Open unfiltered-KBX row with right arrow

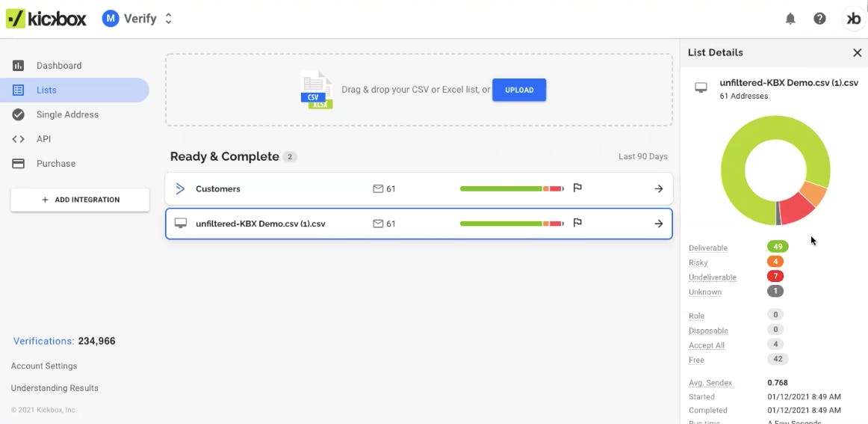click(x=659, y=224)
